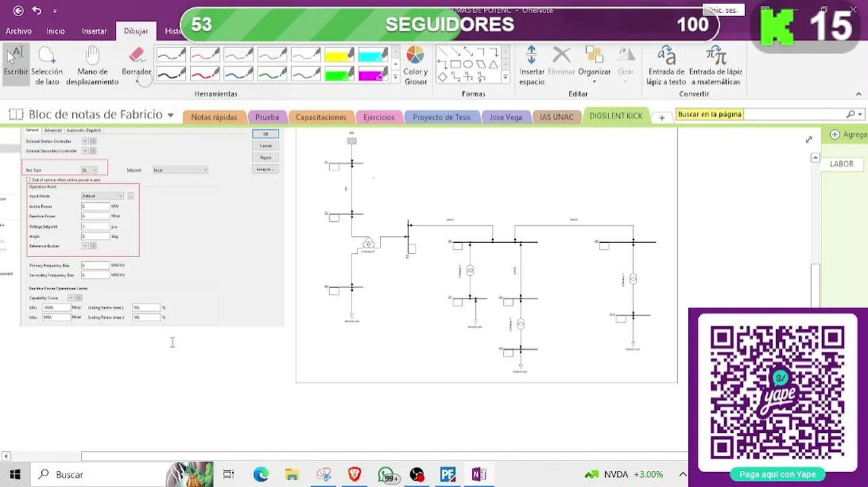The height and width of the screenshot is (487, 868).
Task: Click the search magnifier icon
Action: click(850, 114)
